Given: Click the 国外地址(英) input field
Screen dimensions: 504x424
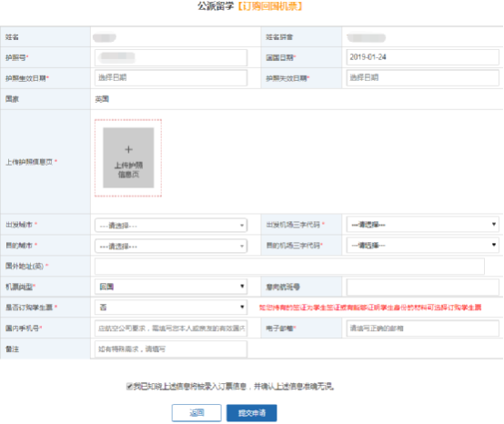Looking at the screenshot, I should [289, 267].
